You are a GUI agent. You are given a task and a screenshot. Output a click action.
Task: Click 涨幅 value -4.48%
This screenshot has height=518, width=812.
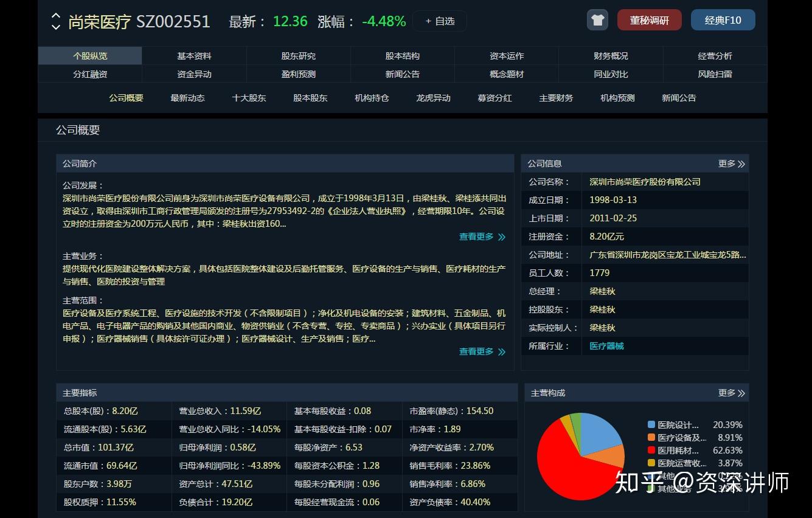pos(384,21)
